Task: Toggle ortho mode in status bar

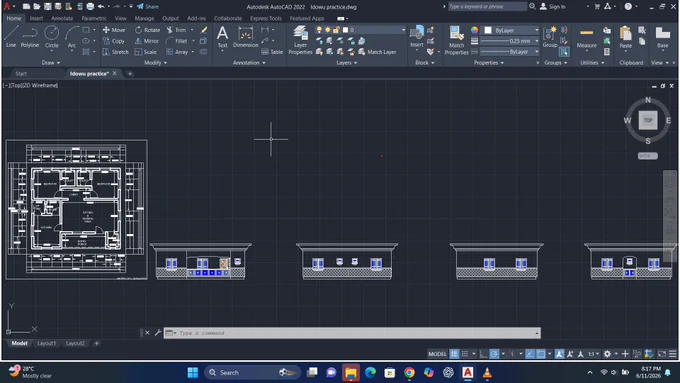Action: tap(483, 354)
